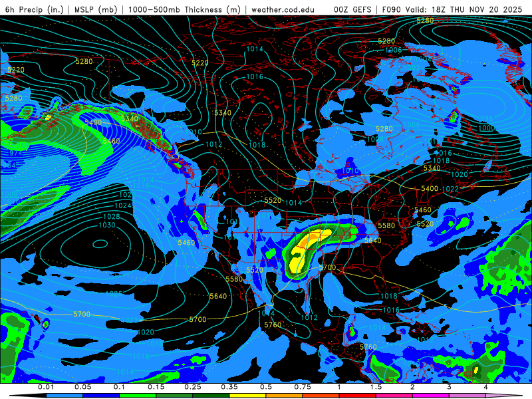Click the 1030 isobar label over the Pacific
This screenshot has width=532, height=399.
point(107,225)
